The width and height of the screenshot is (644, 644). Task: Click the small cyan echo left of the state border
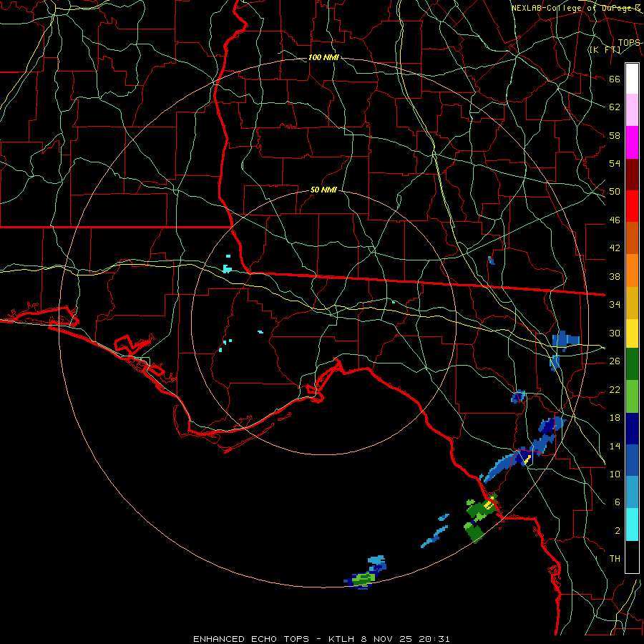click(x=227, y=269)
